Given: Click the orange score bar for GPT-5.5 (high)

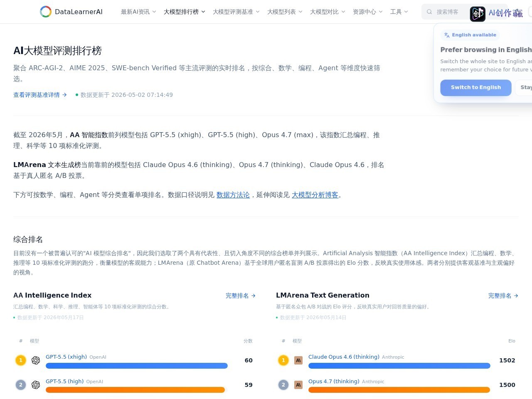Looking at the screenshot, I should [x=135, y=390].
